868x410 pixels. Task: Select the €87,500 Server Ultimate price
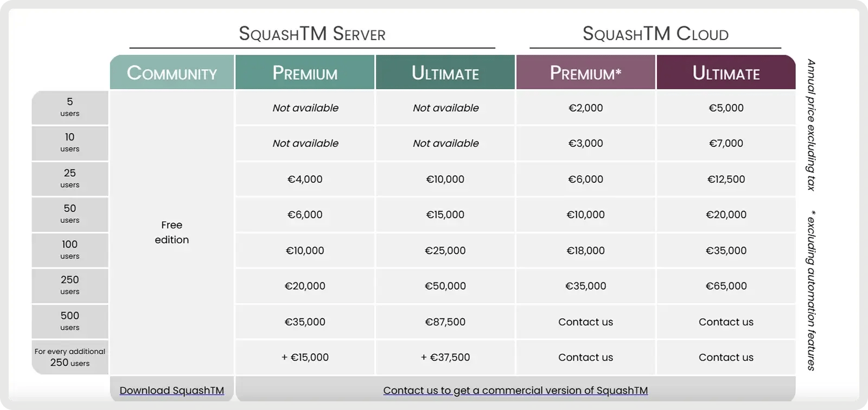[x=445, y=322]
